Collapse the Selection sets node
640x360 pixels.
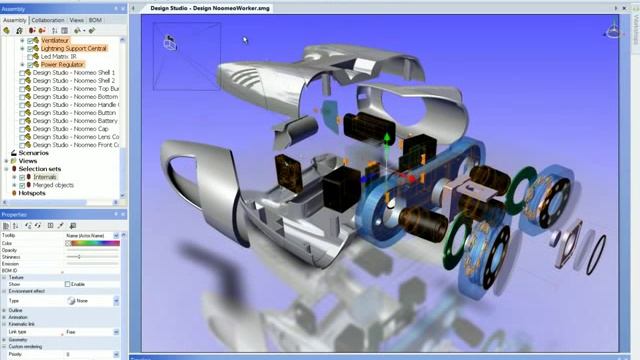click(x=6, y=169)
